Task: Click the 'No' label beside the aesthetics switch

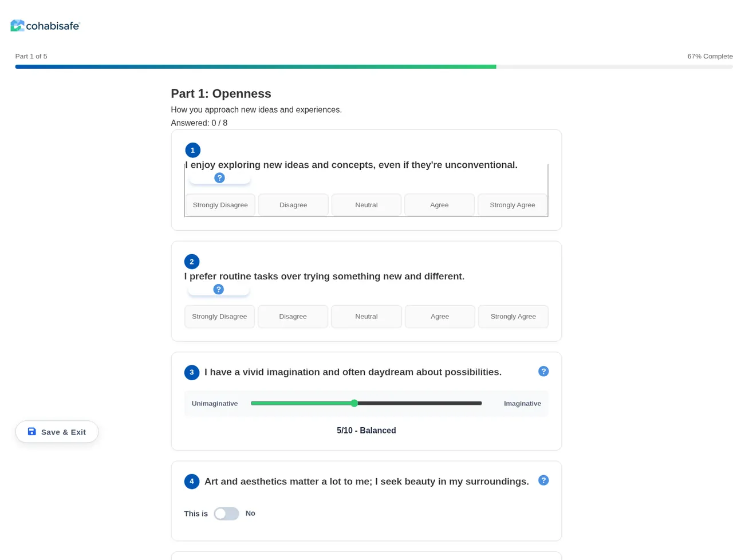Action: (250, 513)
